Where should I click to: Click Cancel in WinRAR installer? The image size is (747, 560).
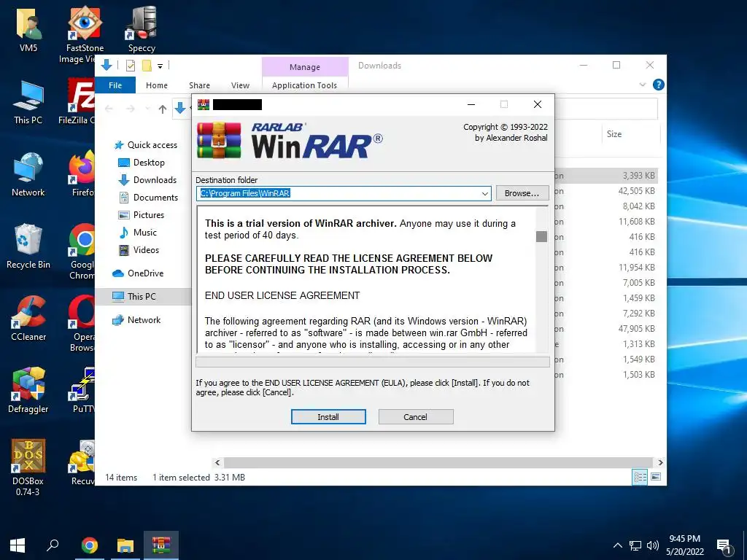tap(415, 416)
